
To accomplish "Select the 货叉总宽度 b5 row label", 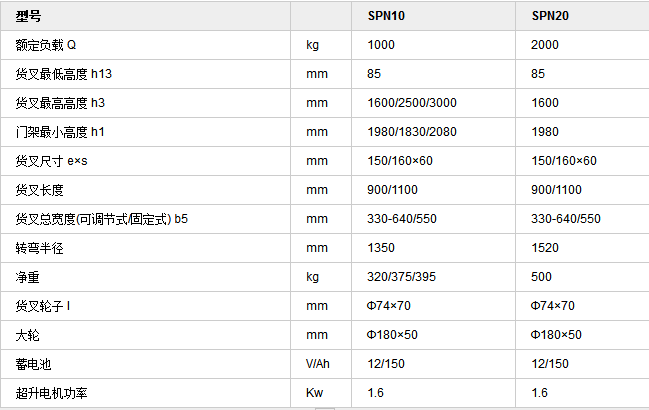I will [x=101, y=218].
